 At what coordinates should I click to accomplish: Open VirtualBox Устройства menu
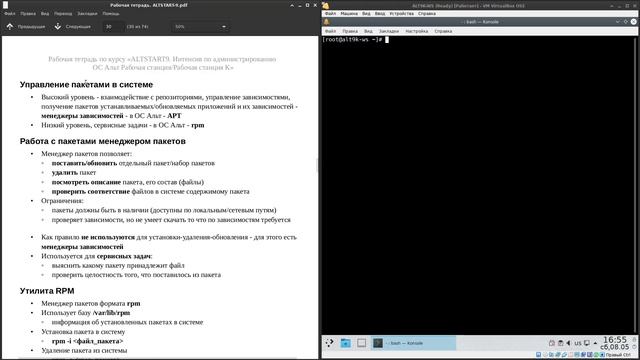(x=402, y=13)
